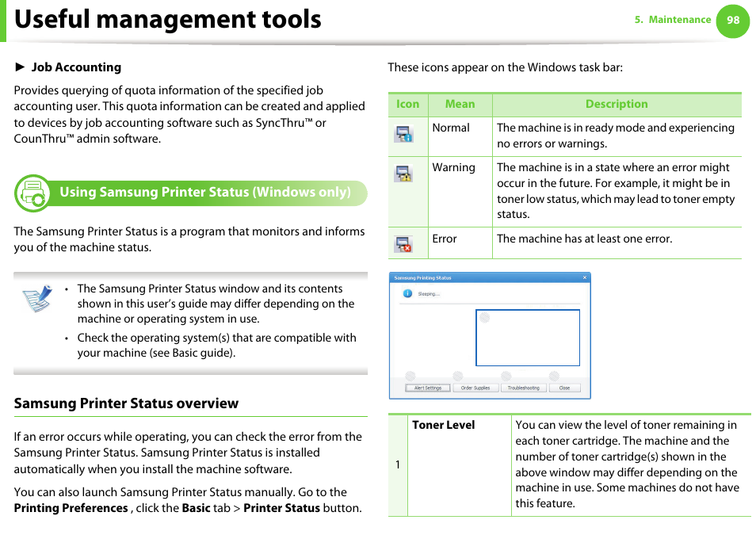
Task: Click row number '1' beside Toner Level
Action: click(398, 464)
